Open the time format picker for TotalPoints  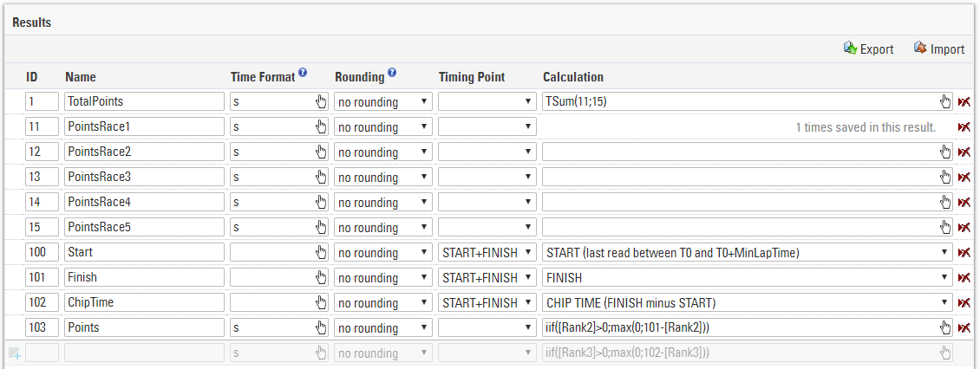click(x=321, y=102)
